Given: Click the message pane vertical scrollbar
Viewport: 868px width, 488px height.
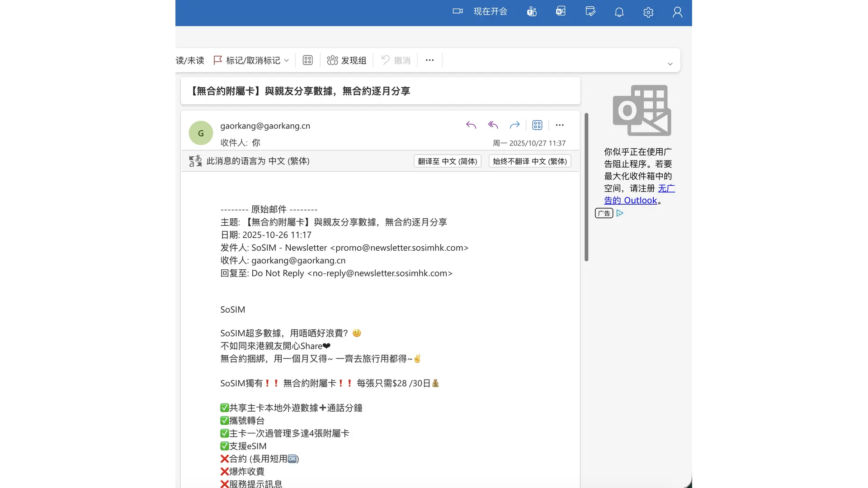Looking at the screenshot, I should tap(586, 187).
